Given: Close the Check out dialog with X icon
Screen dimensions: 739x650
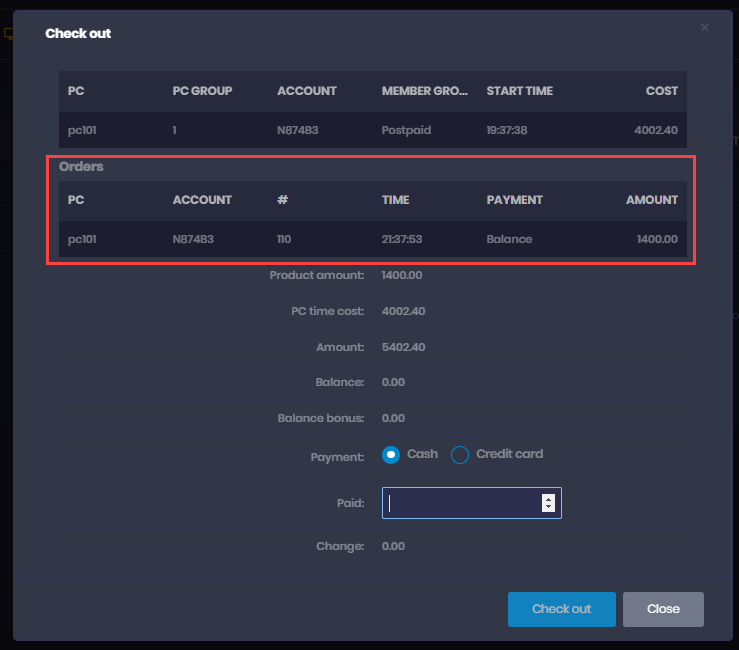Looking at the screenshot, I should (704, 28).
